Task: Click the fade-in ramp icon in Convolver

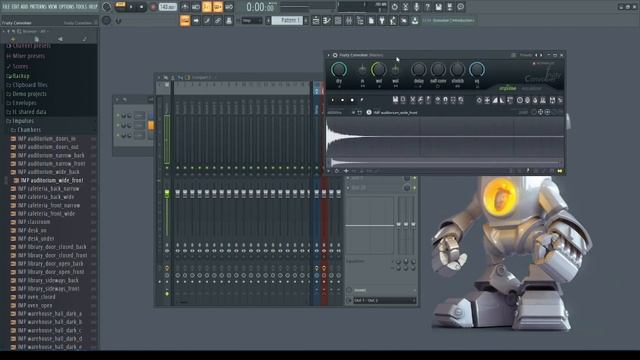Action: (495, 100)
